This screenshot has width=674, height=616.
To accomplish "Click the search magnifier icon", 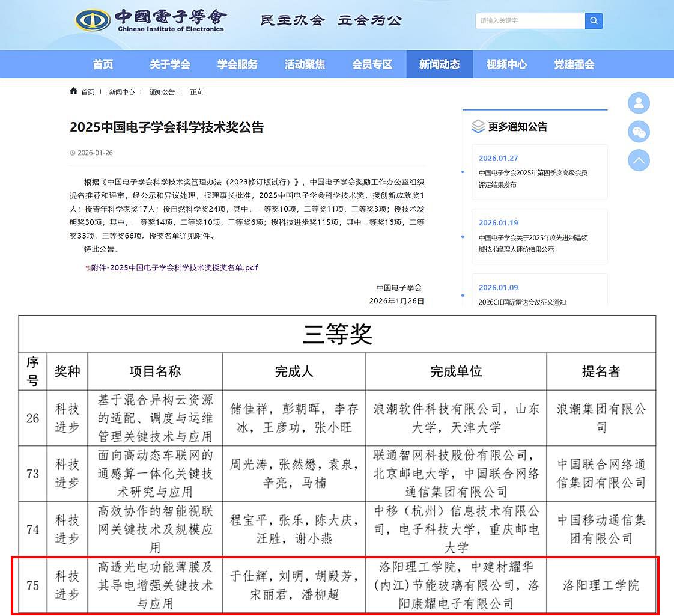I will pos(594,21).
